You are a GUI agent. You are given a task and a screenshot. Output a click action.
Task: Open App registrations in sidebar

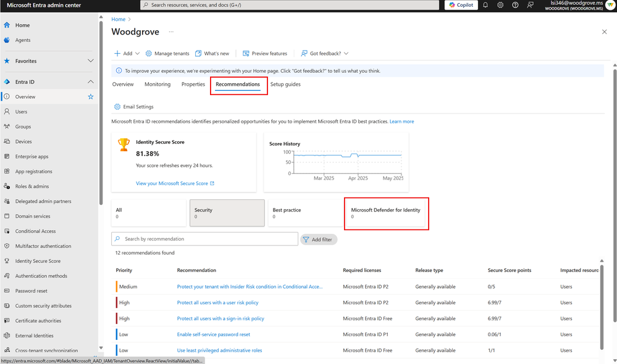point(33,172)
